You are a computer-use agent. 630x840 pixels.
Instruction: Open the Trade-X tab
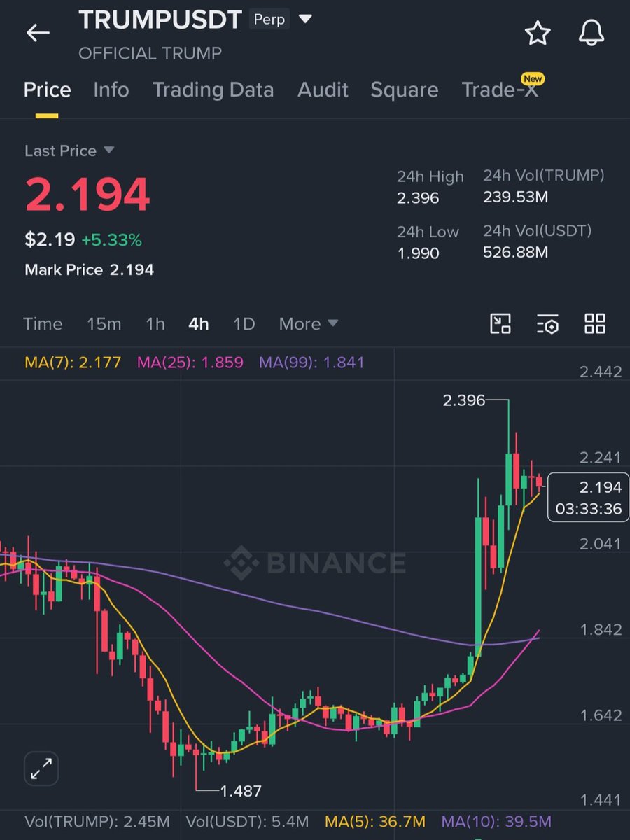[x=500, y=90]
